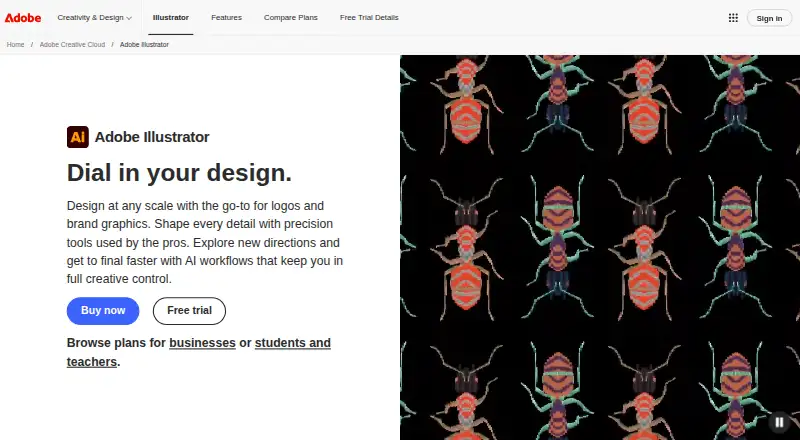Click the ant pattern hero artwork
This screenshot has width=800, height=440.
point(600,248)
